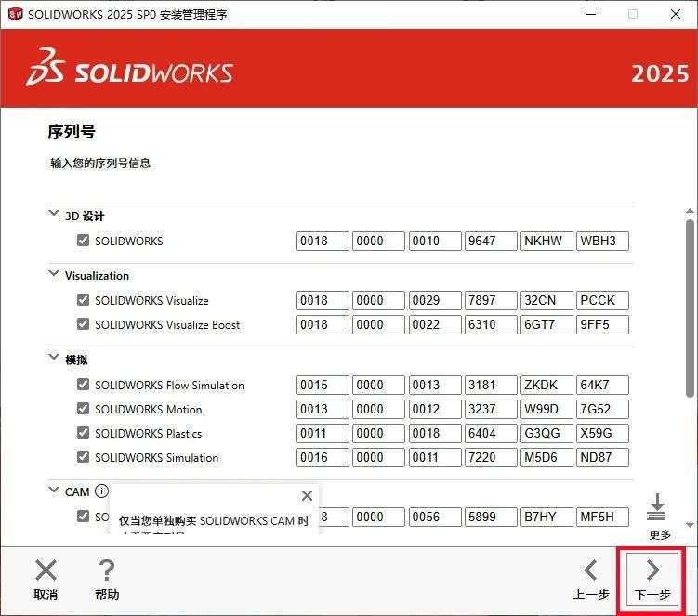The image size is (698, 616).
Task: Click the 更多 download more icon
Action: point(657,507)
